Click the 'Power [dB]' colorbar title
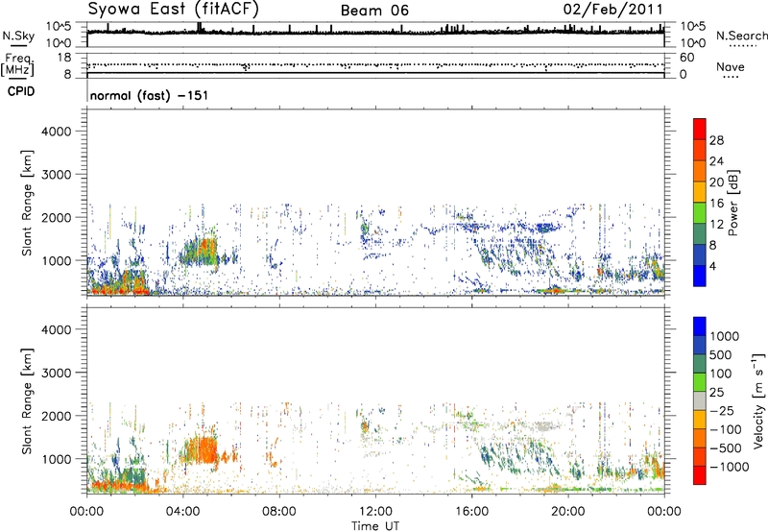The width and height of the screenshot is (768, 532). (x=733, y=203)
